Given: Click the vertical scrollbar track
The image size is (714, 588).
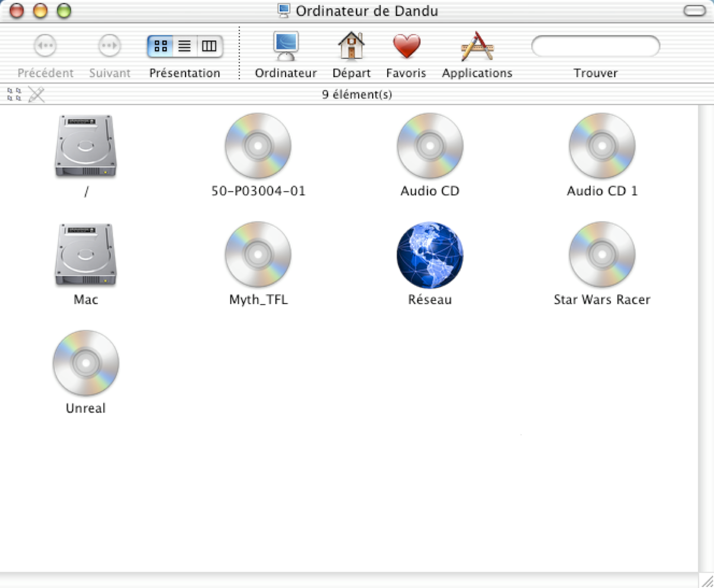Looking at the screenshot, I should 706,338.
